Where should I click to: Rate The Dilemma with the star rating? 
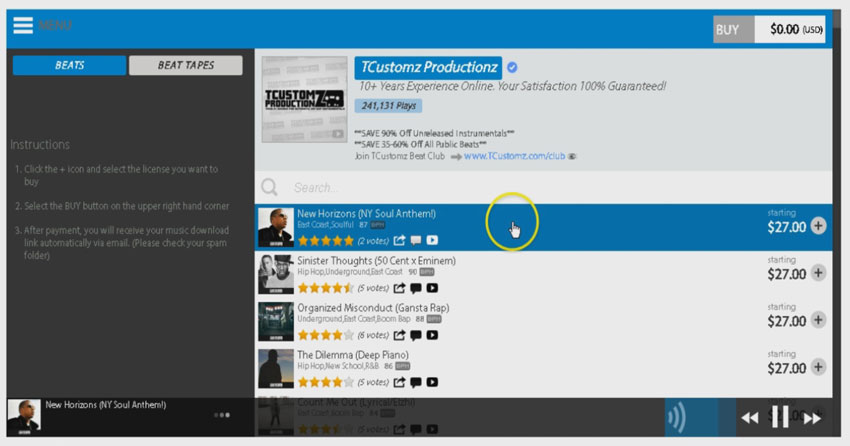point(325,382)
